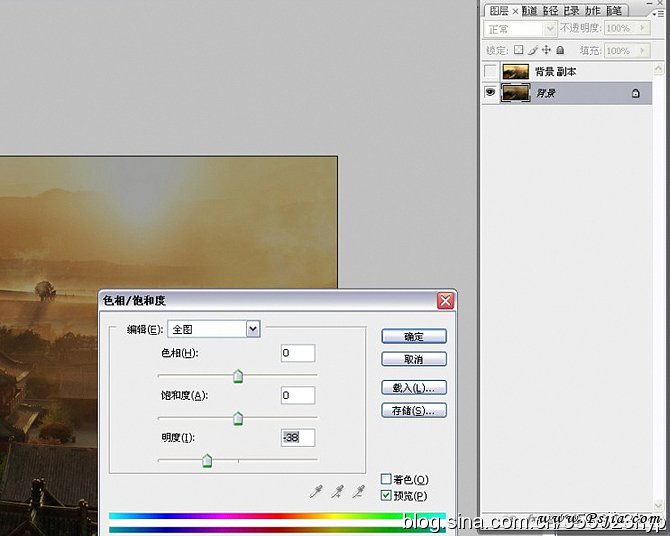Image resolution: width=670 pixels, height=536 pixels.
Task: Click the 色相(H) value input field
Action: (298, 353)
